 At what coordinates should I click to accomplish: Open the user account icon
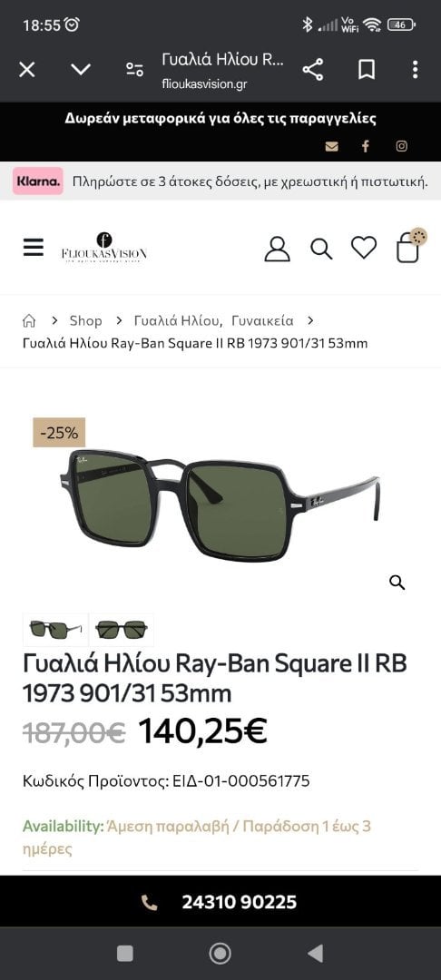pyautogui.click(x=278, y=248)
